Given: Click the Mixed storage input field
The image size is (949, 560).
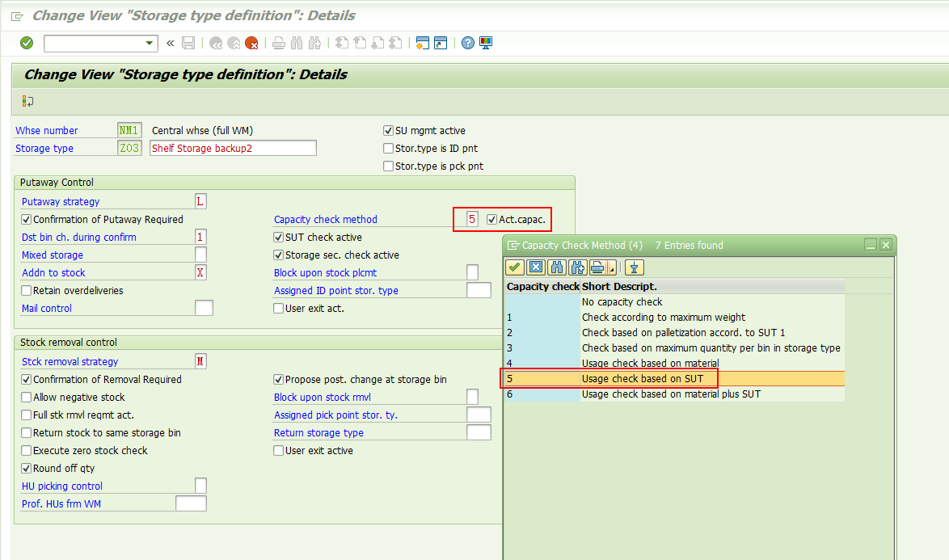Looking at the screenshot, I should pyautogui.click(x=200, y=255).
